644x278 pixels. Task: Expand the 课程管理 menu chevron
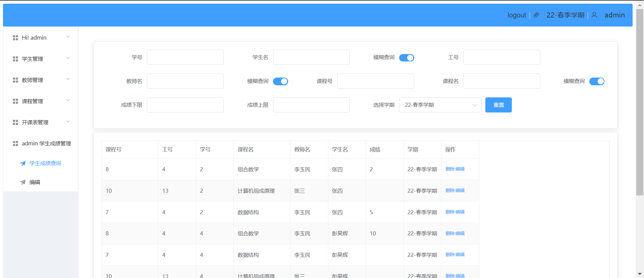tap(68, 100)
